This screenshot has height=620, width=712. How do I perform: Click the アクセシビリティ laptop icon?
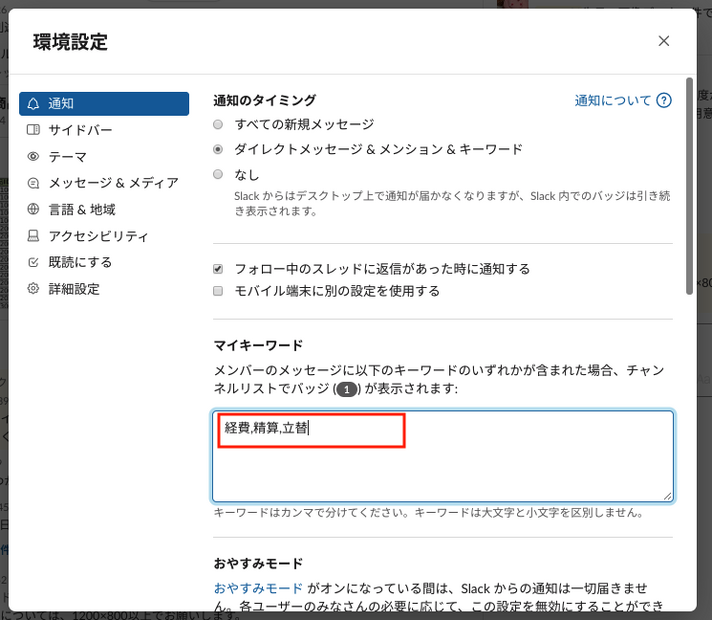pyautogui.click(x=33, y=236)
